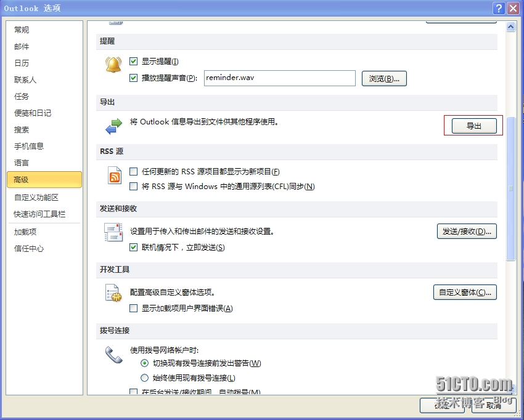Viewport: 524px width, 420px height.
Task: Enable 显示加载项用户界面错误 checkbox
Action: click(x=133, y=308)
